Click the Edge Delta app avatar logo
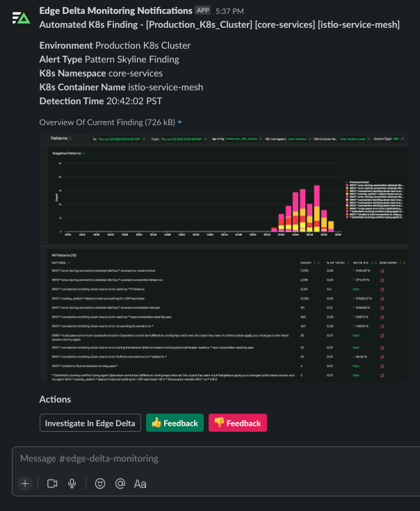Image resolution: width=420 pixels, height=511 pixels. click(21, 18)
